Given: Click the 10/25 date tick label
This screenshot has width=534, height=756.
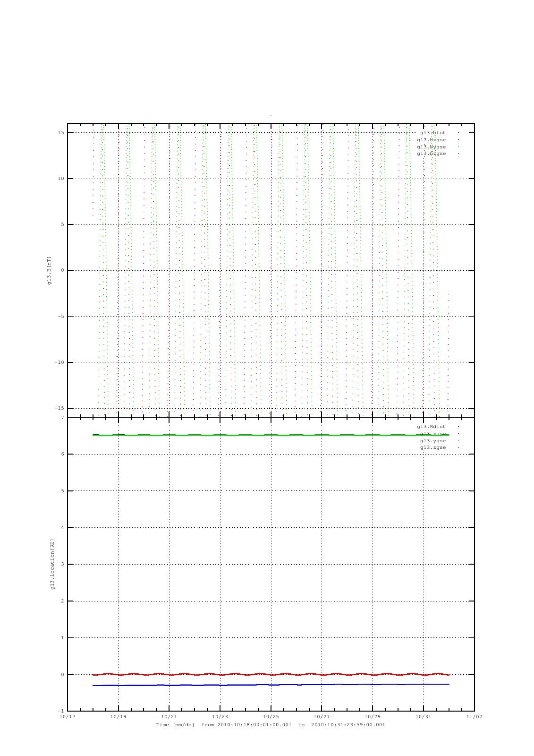Looking at the screenshot, I should pos(271,717).
